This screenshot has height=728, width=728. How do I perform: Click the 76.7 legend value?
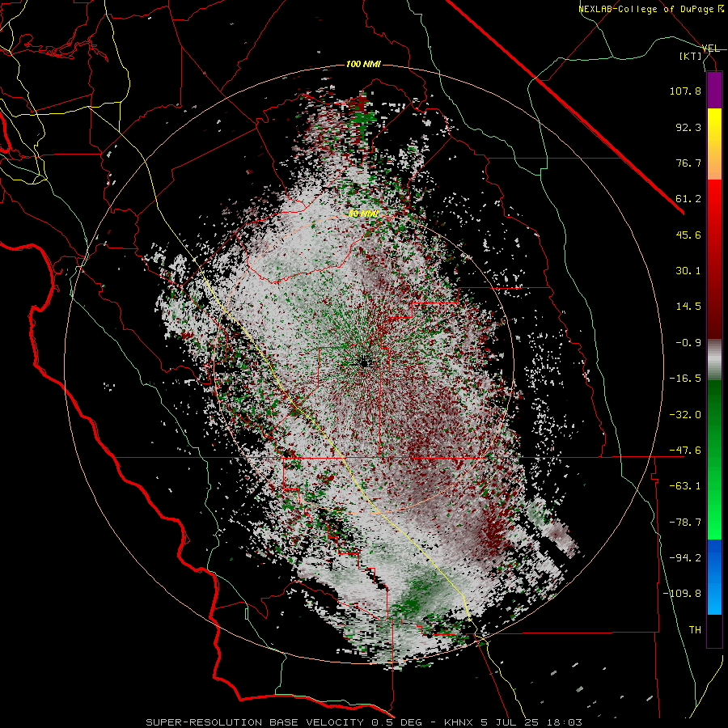pyautogui.click(x=688, y=163)
